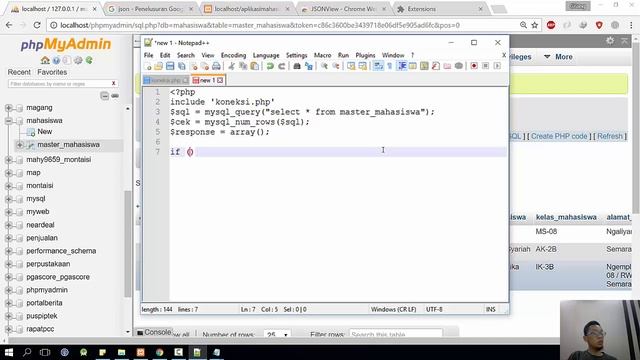Image resolution: width=640 pixels, height=360 pixels.
Task: Expand the penjualan database node
Action: point(9,238)
